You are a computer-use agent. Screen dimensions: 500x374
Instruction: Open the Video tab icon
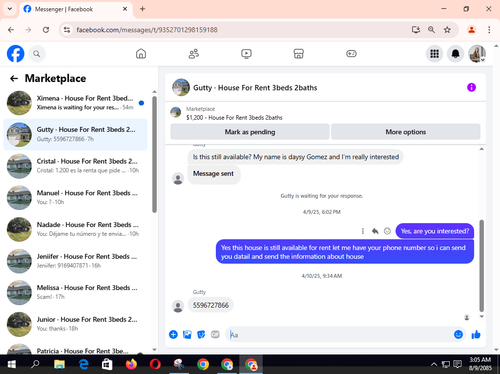(246, 54)
